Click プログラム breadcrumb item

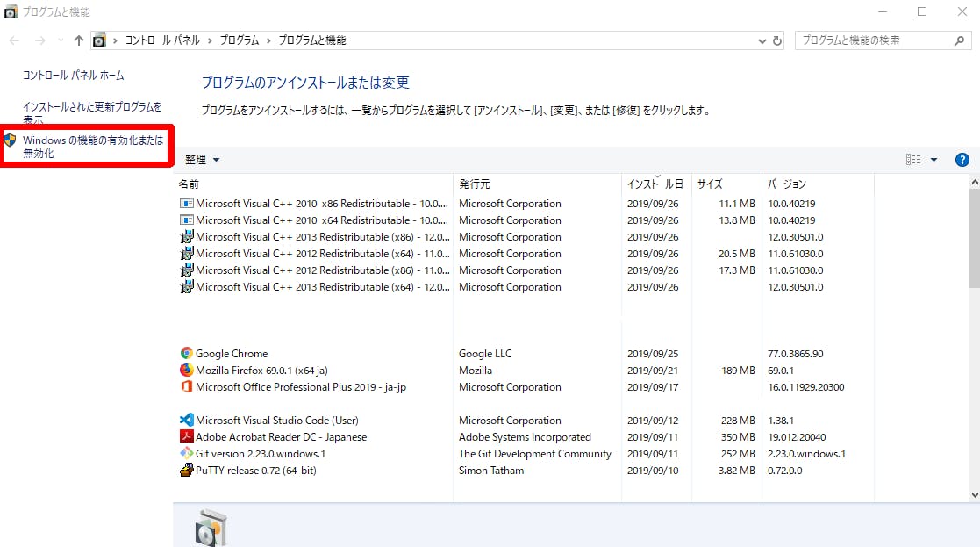point(240,40)
